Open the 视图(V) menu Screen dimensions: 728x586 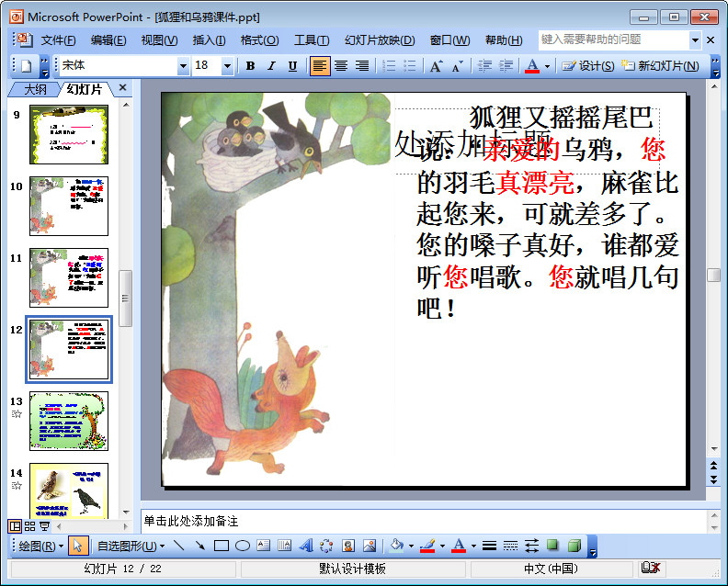click(x=159, y=40)
